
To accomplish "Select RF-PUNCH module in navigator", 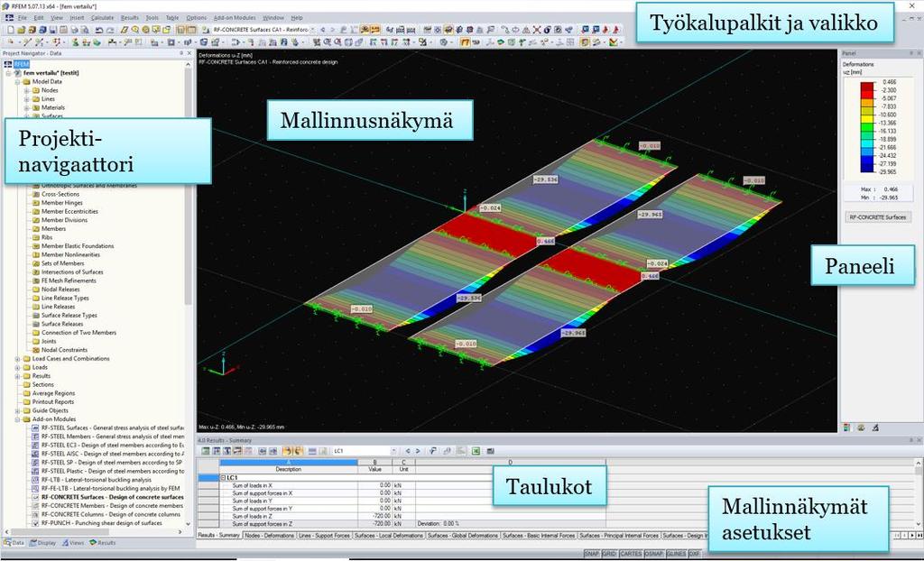I will pos(101,523).
